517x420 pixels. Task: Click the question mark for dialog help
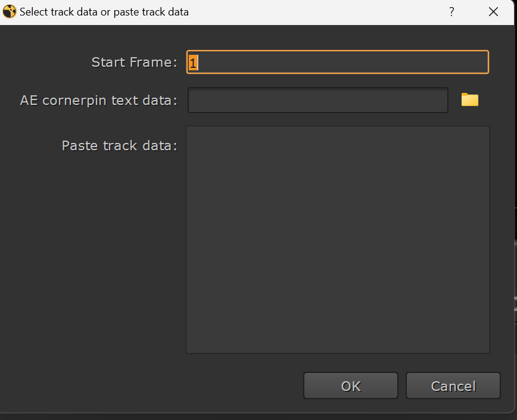tap(451, 11)
